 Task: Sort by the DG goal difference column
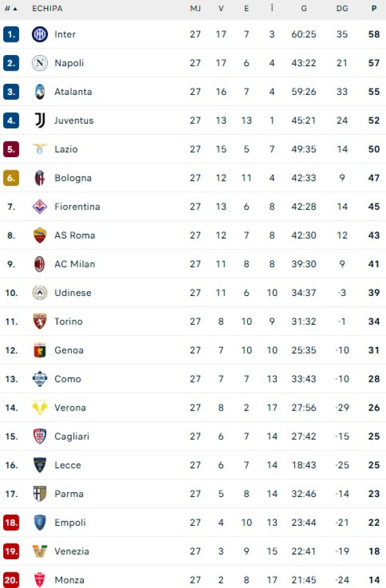[341, 9]
